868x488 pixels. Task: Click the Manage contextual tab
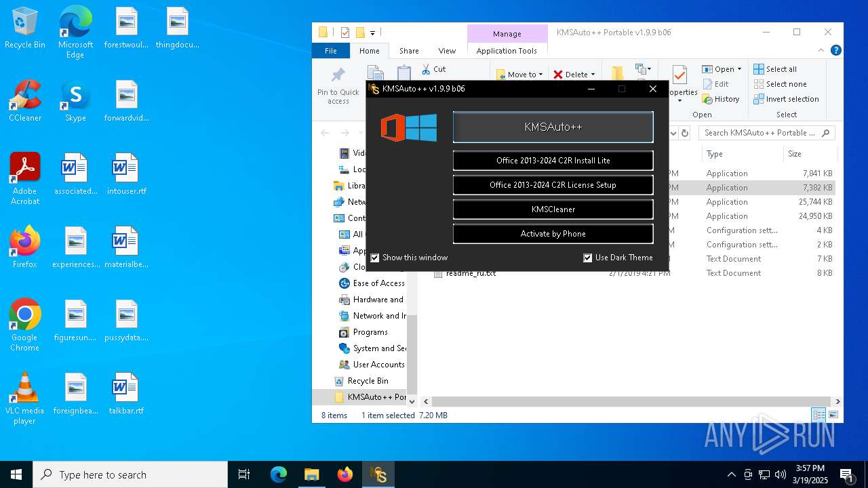(507, 34)
